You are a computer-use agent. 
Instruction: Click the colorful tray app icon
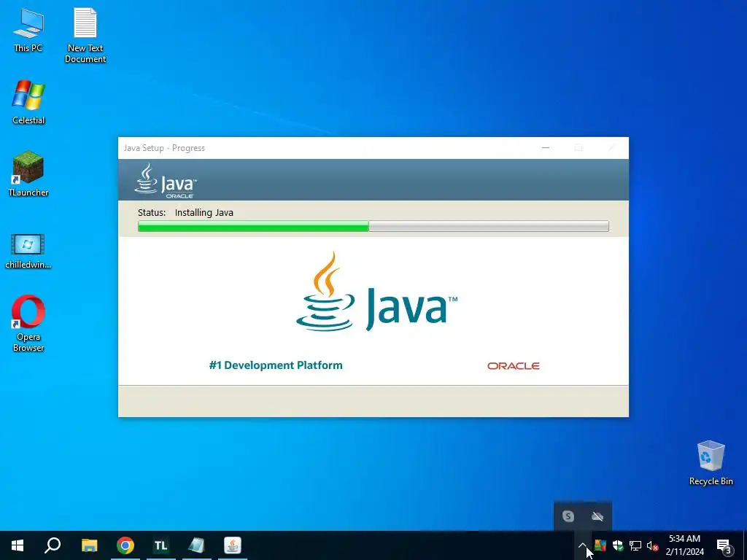click(600, 545)
